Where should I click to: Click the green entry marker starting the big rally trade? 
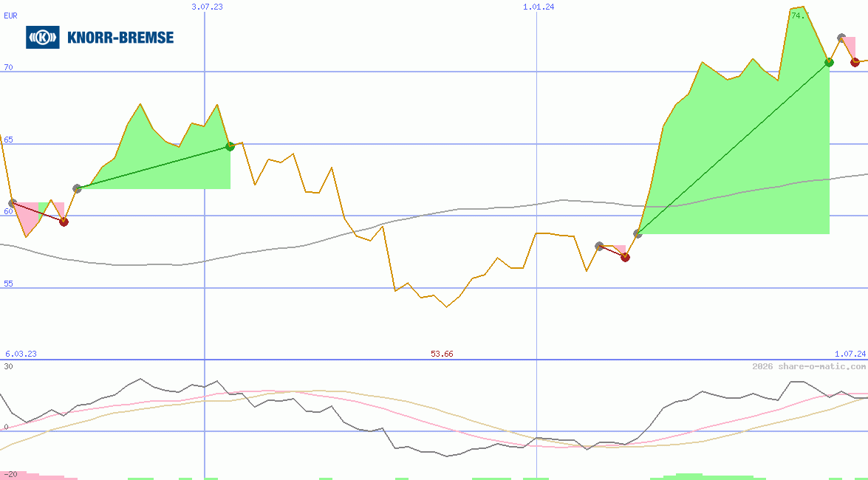click(637, 233)
